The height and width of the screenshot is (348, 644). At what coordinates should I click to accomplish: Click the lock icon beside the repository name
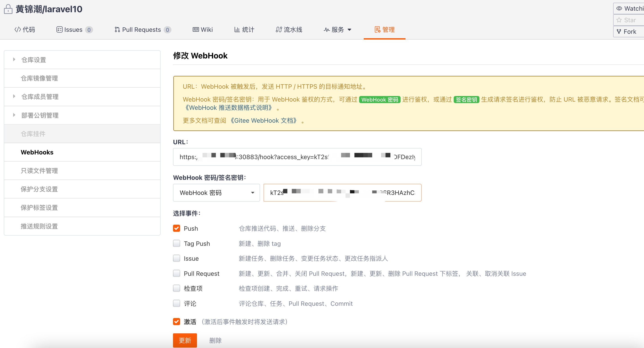point(8,9)
